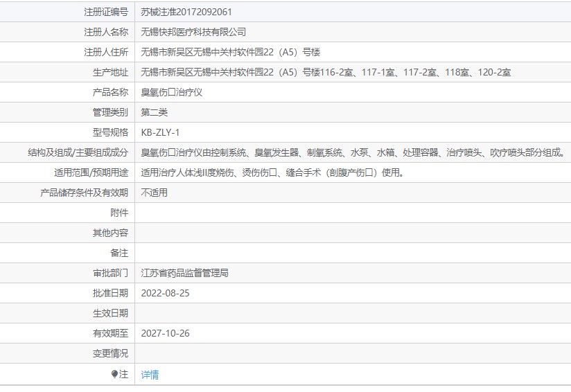The width and height of the screenshot is (571, 392).
Task: Select management class value 第二类
Action: (154, 112)
